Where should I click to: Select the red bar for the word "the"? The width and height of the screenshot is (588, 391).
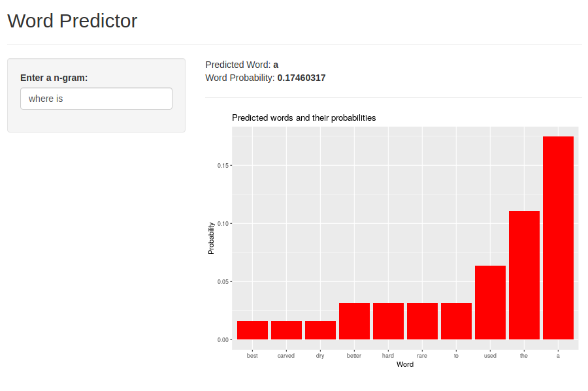pyautogui.click(x=524, y=275)
